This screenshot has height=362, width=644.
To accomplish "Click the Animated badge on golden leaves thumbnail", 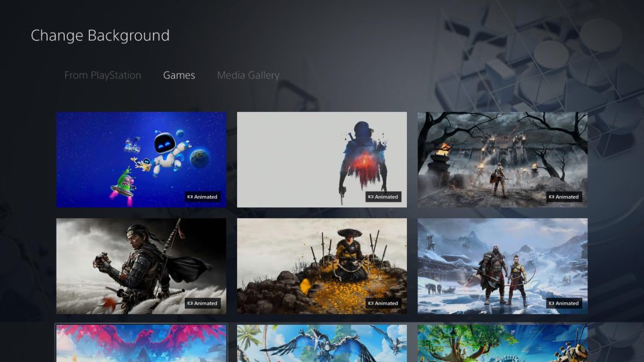I will 383,304.
